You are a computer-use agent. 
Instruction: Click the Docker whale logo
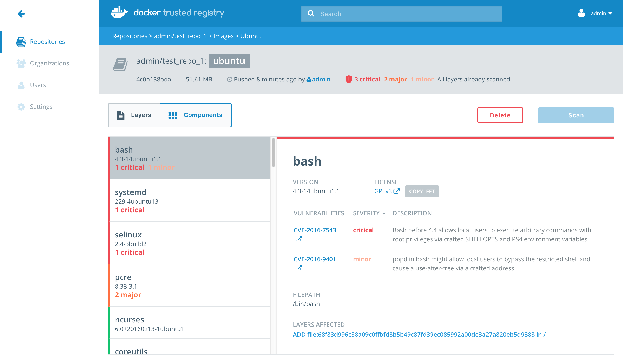pyautogui.click(x=119, y=12)
